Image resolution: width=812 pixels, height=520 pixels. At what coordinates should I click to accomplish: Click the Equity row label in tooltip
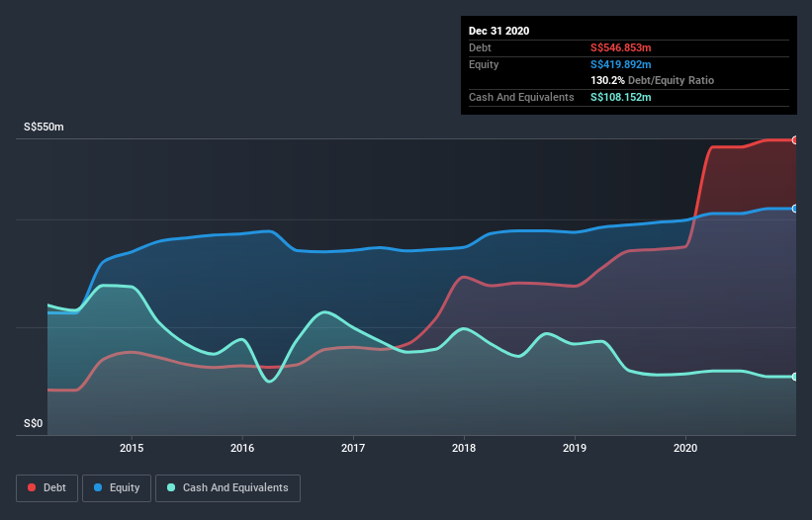pos(484,64)
